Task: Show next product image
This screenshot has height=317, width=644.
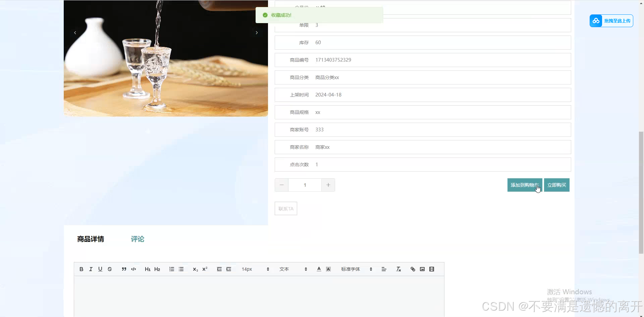Action: tap(257, 33)
